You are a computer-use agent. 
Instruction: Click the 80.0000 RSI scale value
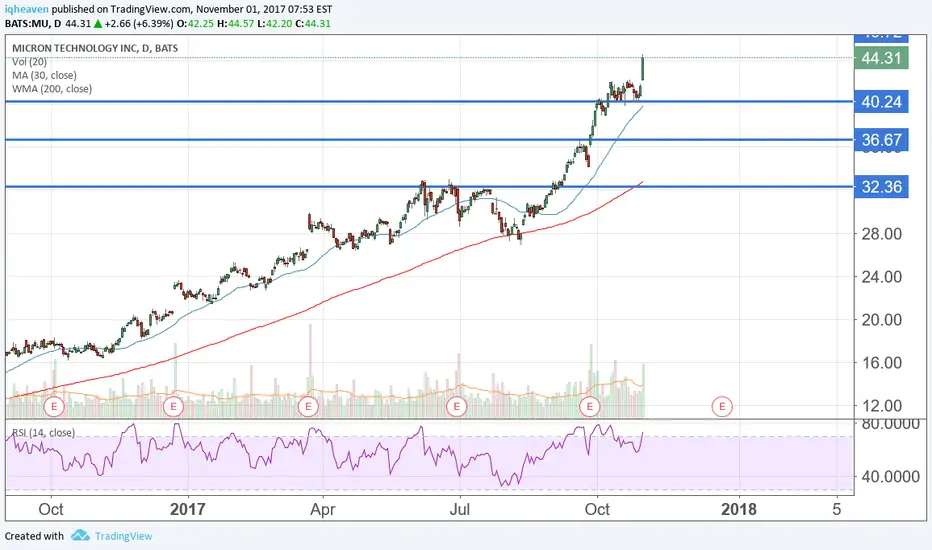[x=890, y=424]
